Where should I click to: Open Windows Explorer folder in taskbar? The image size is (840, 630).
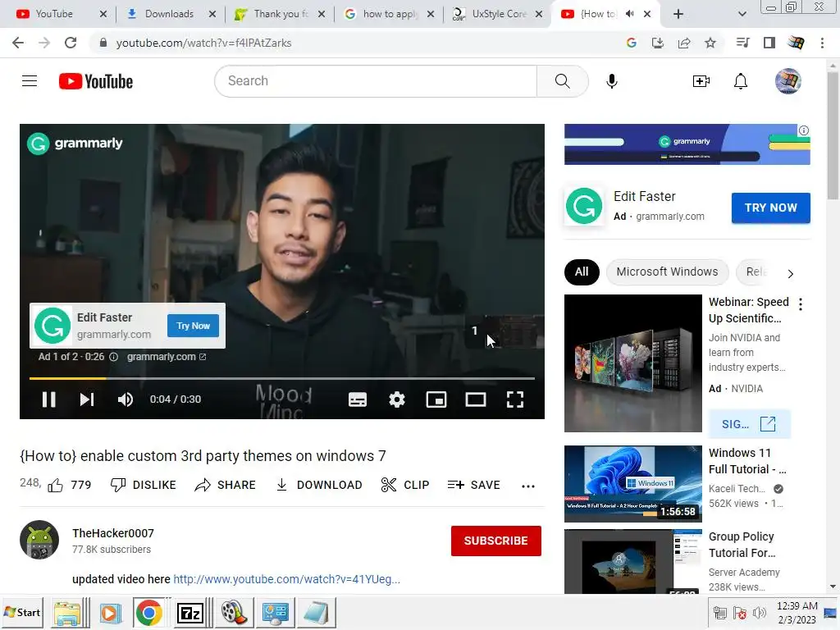pyautogui.click(x=67, y=613)
